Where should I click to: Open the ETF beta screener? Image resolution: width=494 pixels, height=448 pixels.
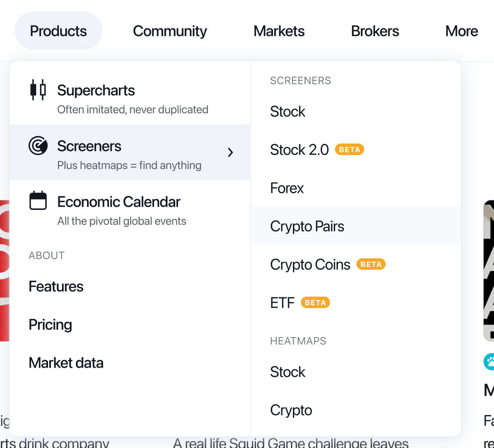coord(283,303)
